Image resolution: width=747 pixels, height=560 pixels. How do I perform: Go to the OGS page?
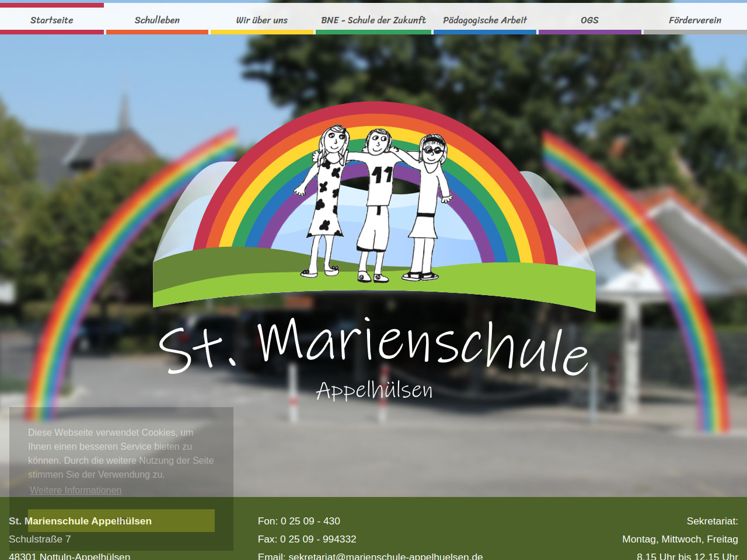(589, 20)
